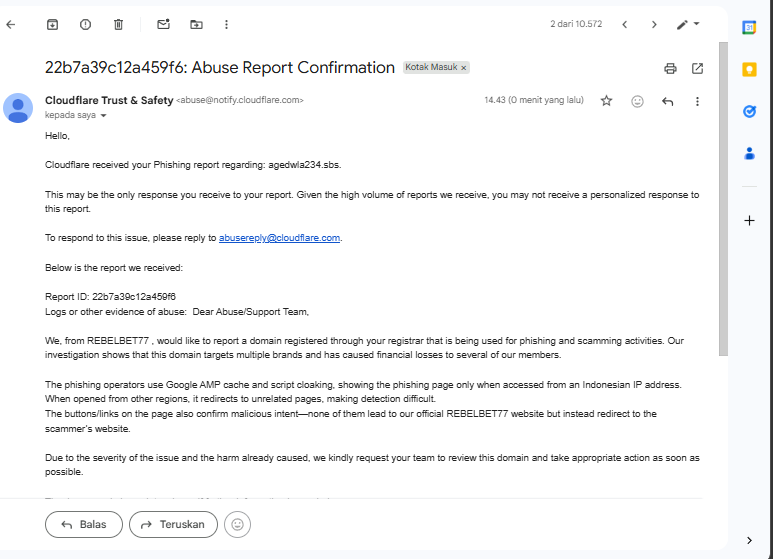773x559 pixels.
Task: Print the email conversation
Action: pyautogui.click(x=670, y=68)
